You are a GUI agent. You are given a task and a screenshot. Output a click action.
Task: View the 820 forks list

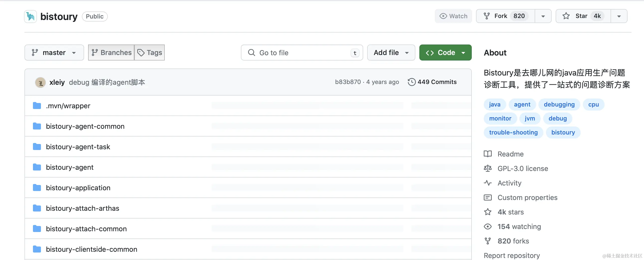513,241
